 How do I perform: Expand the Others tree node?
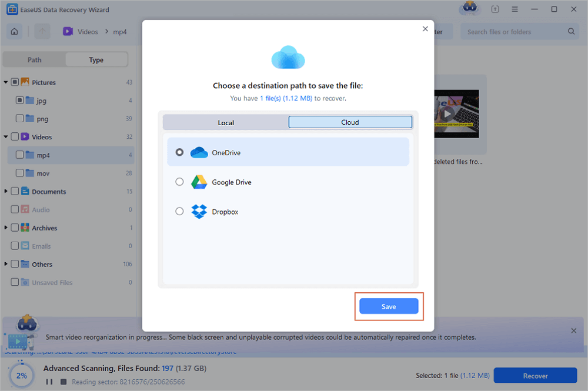click(x=6, y=264)
